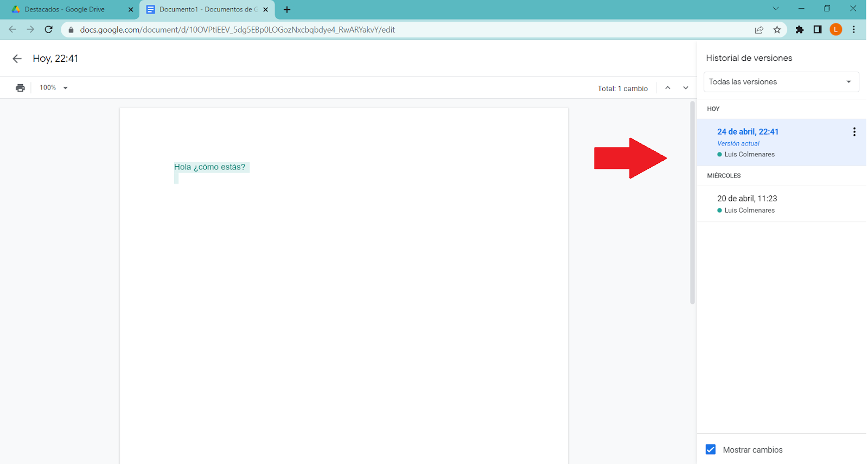Open the Chrome three-dot menu

point(854,30)
